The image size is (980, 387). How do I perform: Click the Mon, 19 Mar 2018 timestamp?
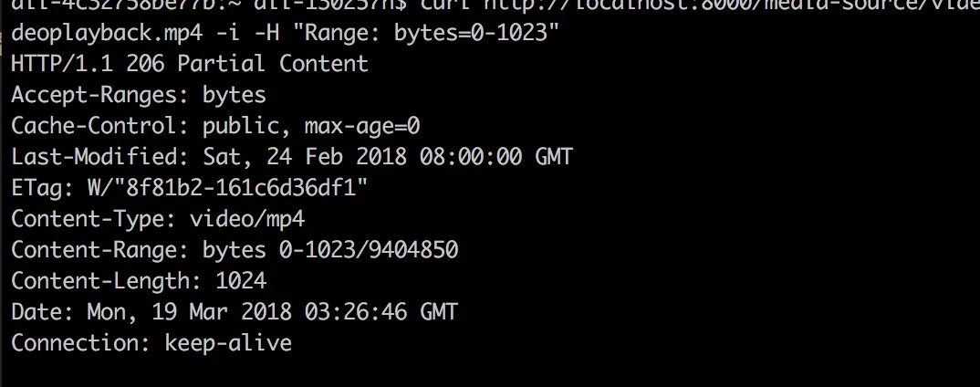(190, 312)
